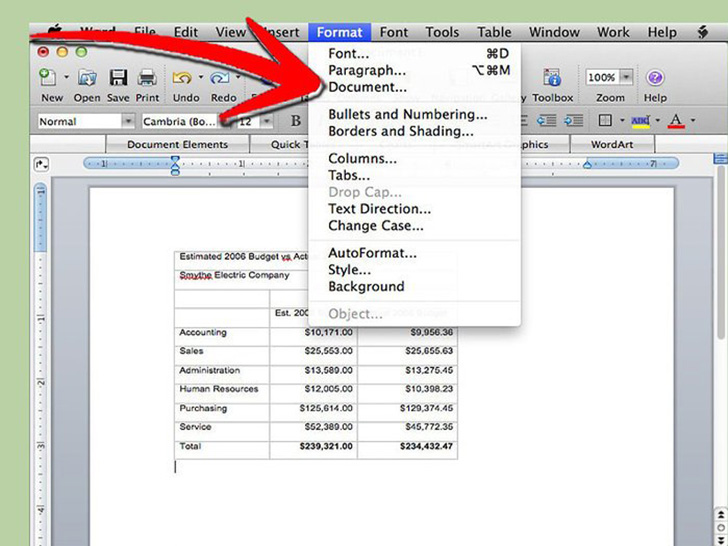Toggle Bold formatting button
The height and width of the screenshot is (546, 728).
coord(295,121)
